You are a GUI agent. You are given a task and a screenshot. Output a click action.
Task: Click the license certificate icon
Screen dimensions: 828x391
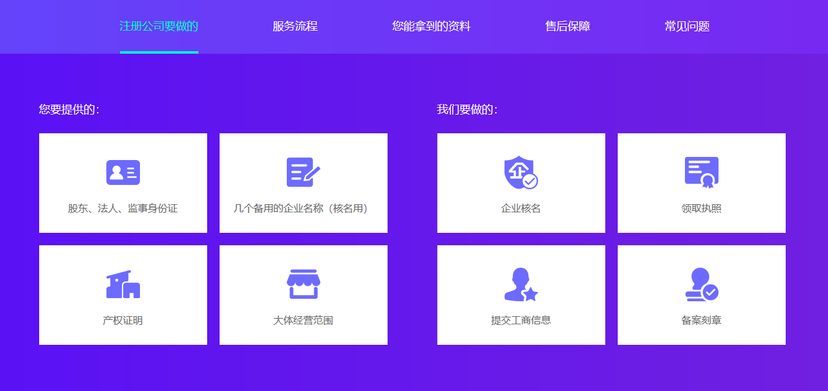[701, 172]
